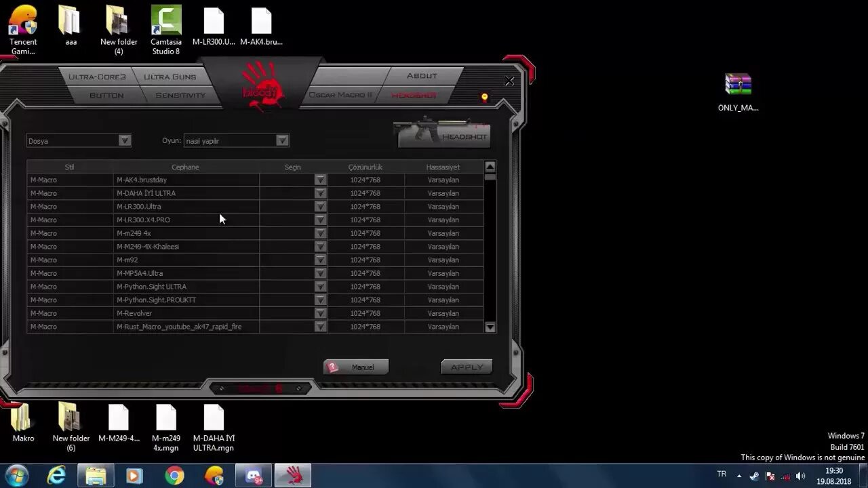This screenshot has height=488, width=868.
Task: Select the M-m249 4x.mgn desktop file
Action: (x=166, y=427)
